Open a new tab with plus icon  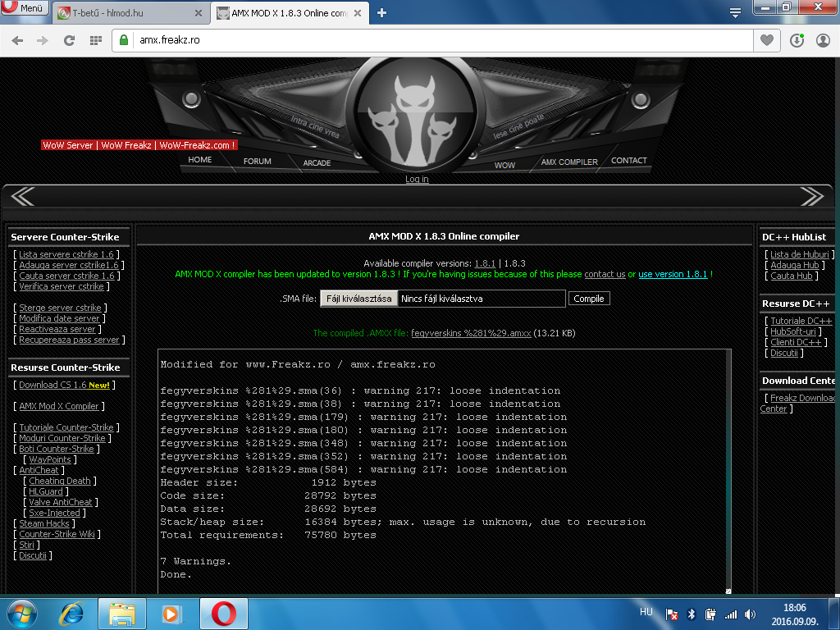(381, 13)
